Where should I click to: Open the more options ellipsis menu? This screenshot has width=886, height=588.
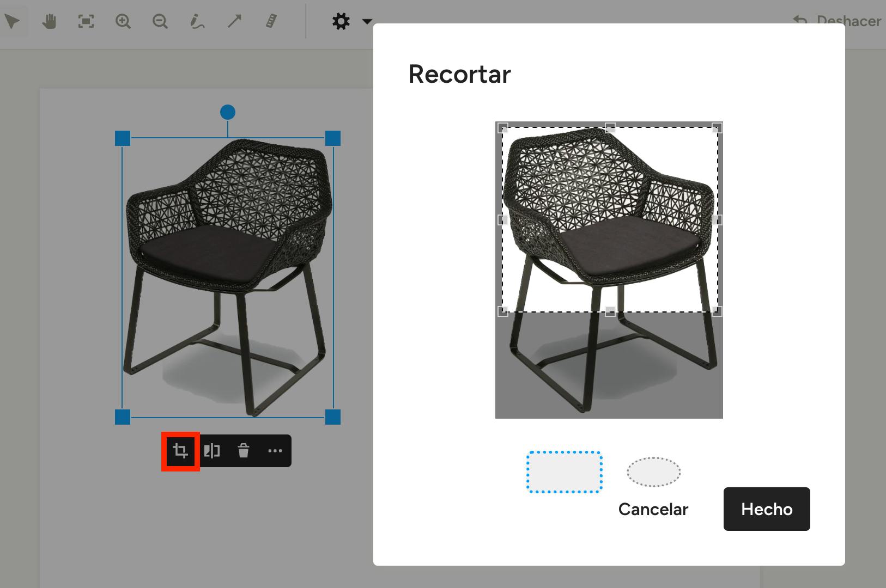[275, 451]
